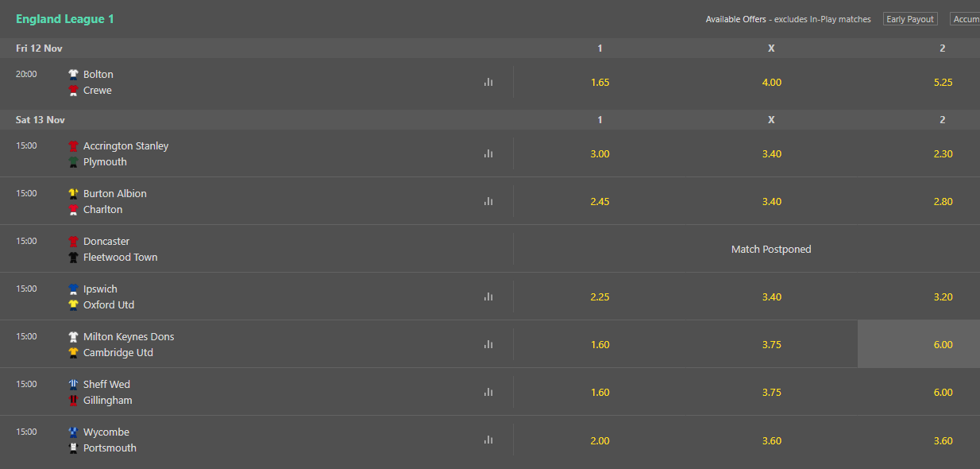Open stats icon for Accrington Stanley v Plymouth

(x=488, y=153)
